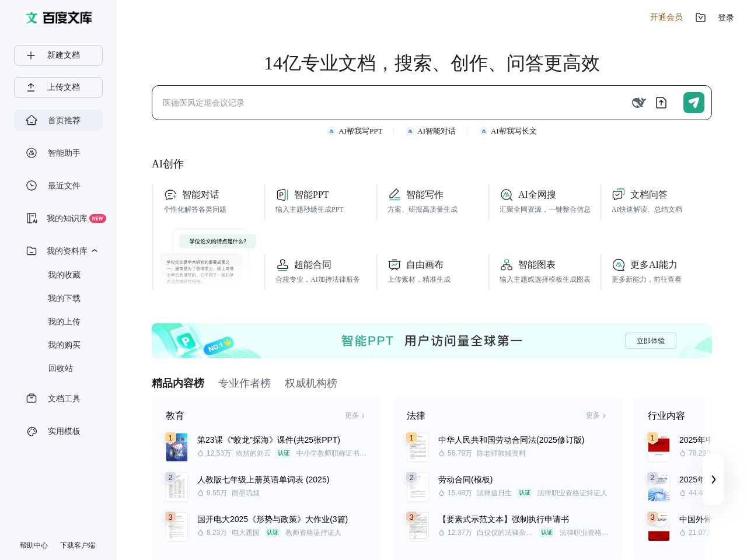Click the upload arrow icon for 上传文档

tap(31, 87)
